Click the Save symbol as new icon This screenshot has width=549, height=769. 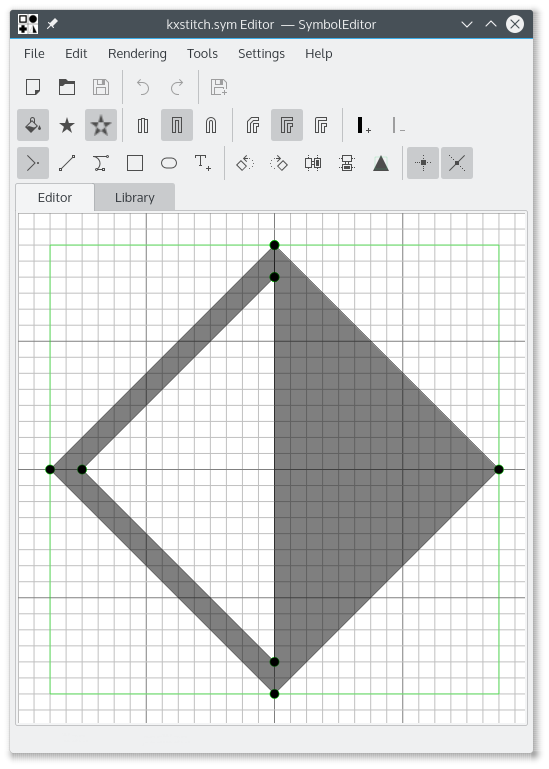pos(219,87)
